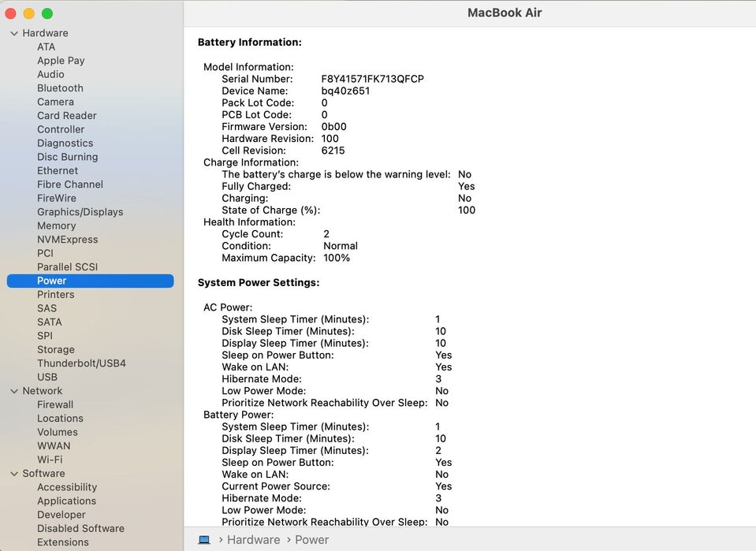Select NVMExpress in the sidebar
Viewport: 756px width, 551px height.
[x=68, y=240]
